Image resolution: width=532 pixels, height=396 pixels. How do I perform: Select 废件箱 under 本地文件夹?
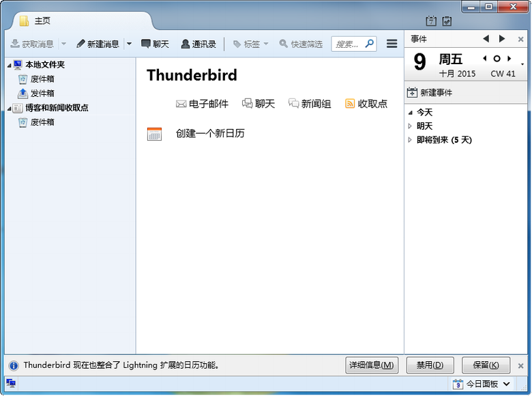pyautogui.click(x=42, y=79)
